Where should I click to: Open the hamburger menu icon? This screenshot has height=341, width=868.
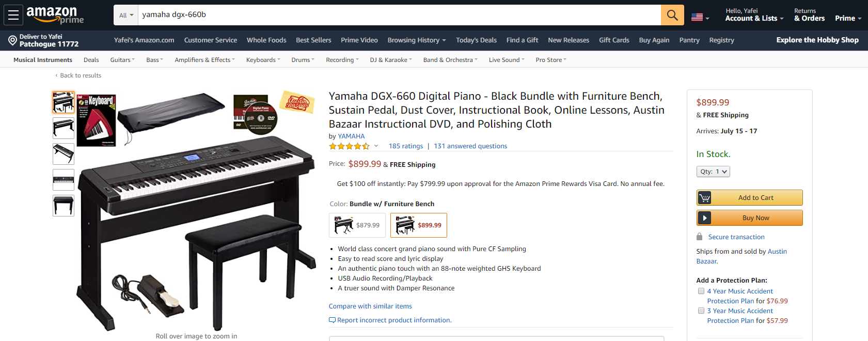13,15
